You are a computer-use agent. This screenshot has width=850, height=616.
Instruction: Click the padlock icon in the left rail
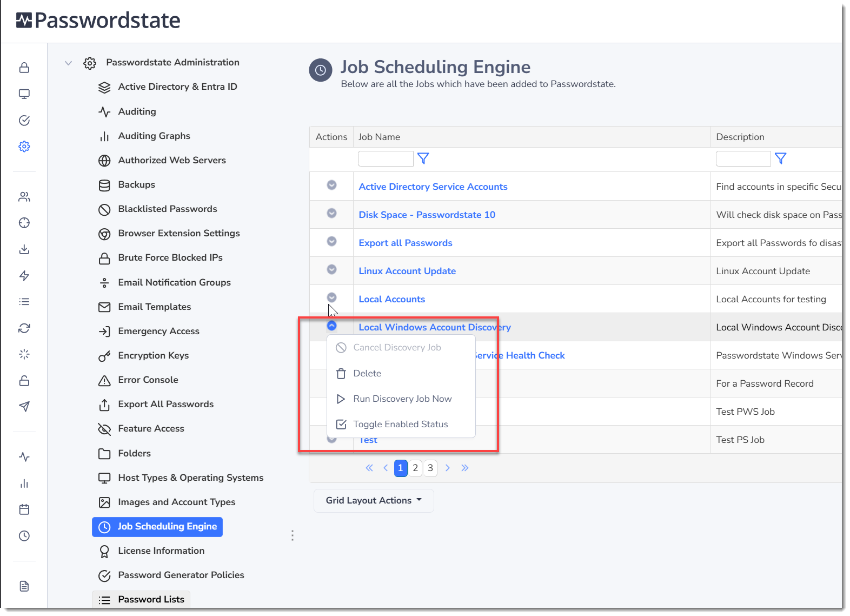pyautogui.click(x=24, y=68)
